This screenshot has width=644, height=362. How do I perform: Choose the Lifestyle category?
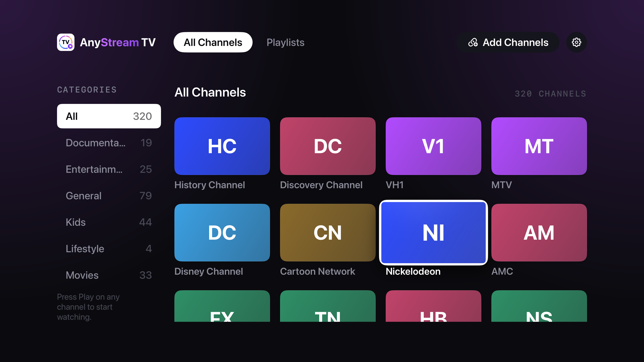(109, 249)
